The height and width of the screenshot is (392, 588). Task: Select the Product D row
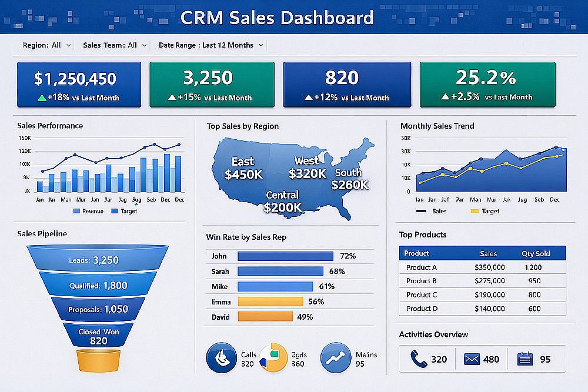click(482, 309)
